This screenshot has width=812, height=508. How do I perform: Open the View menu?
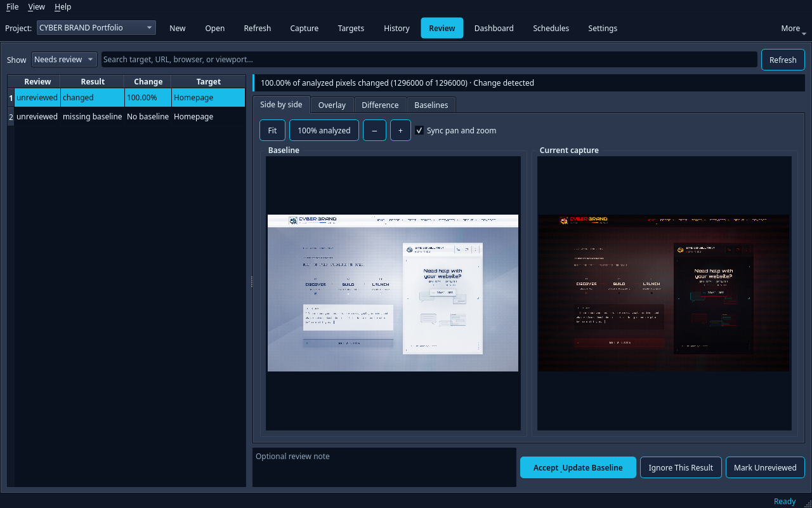(37, 7)
